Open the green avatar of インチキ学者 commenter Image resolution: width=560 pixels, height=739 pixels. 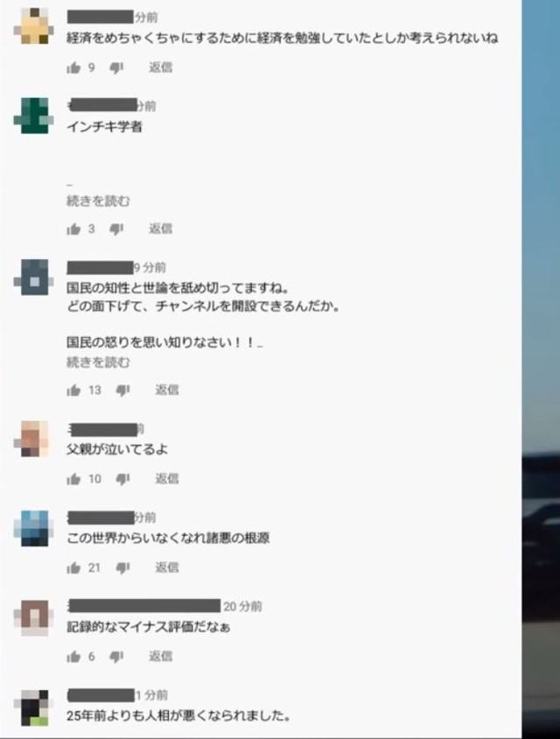click(x=33, y=116)
